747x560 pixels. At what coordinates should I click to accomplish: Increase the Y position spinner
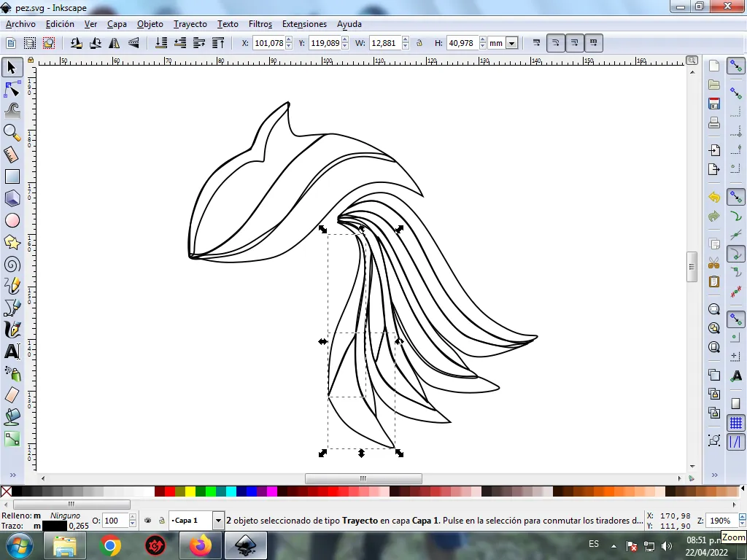[x=345, y=40]
